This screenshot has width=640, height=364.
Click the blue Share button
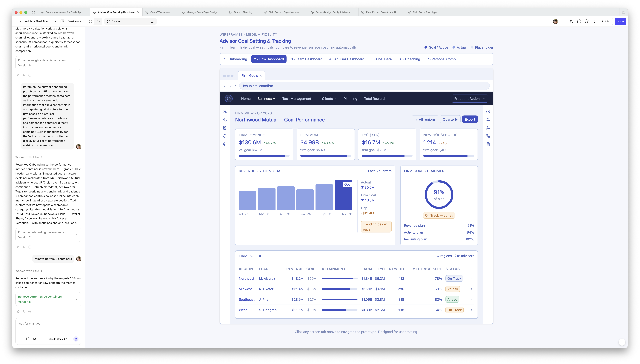[620, 21]
